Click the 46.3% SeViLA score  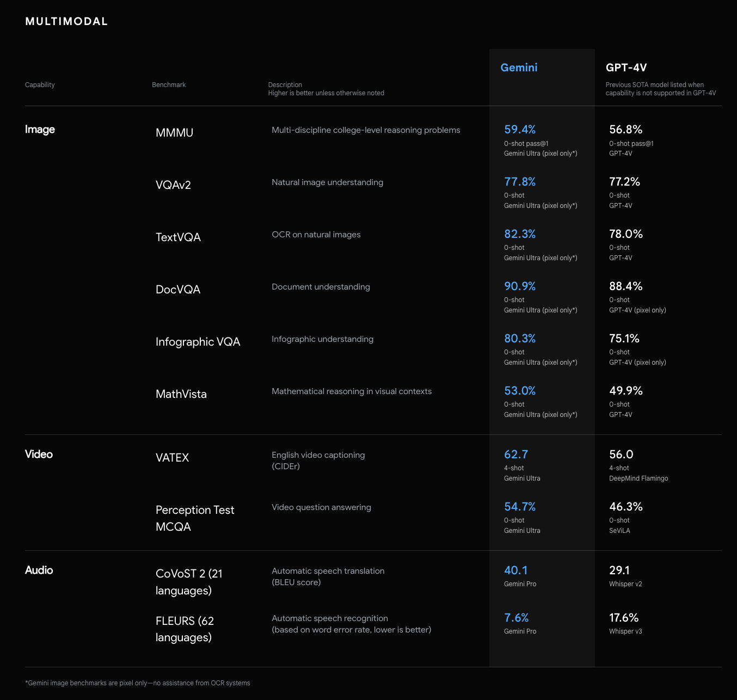pos(626,507)
